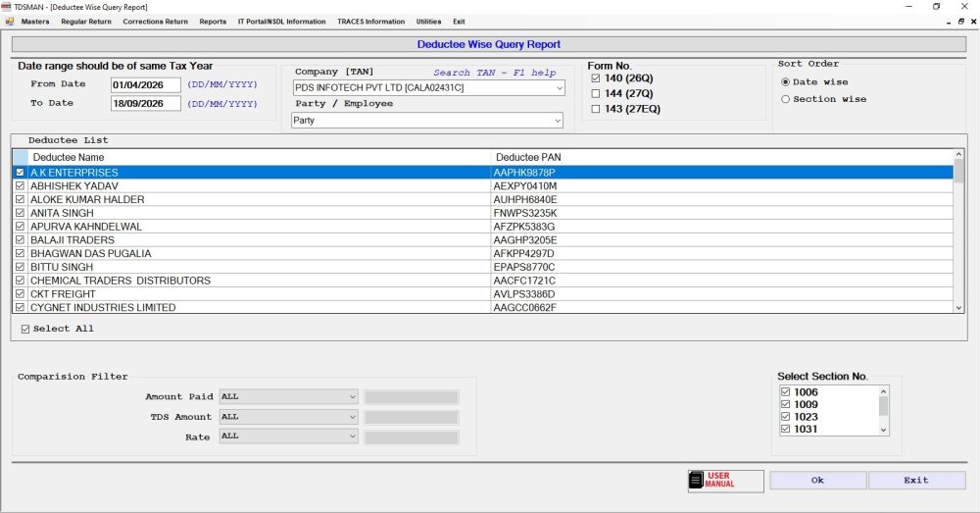Image resolution: width=980 pixels, height=513 pixels.
Task: Uncheck CKT FREIGHT deductee checkbox
Action: [20, 293]
